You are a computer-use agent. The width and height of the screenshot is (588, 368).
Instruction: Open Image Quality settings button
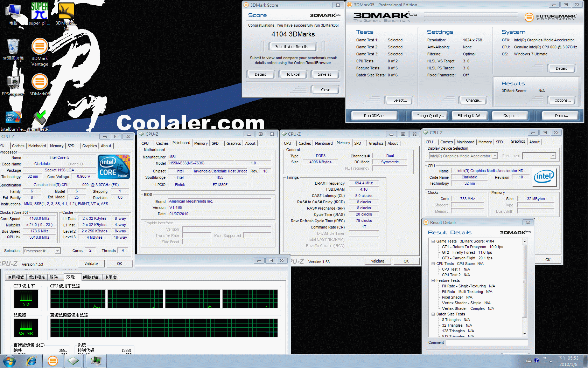pos(430,116)
